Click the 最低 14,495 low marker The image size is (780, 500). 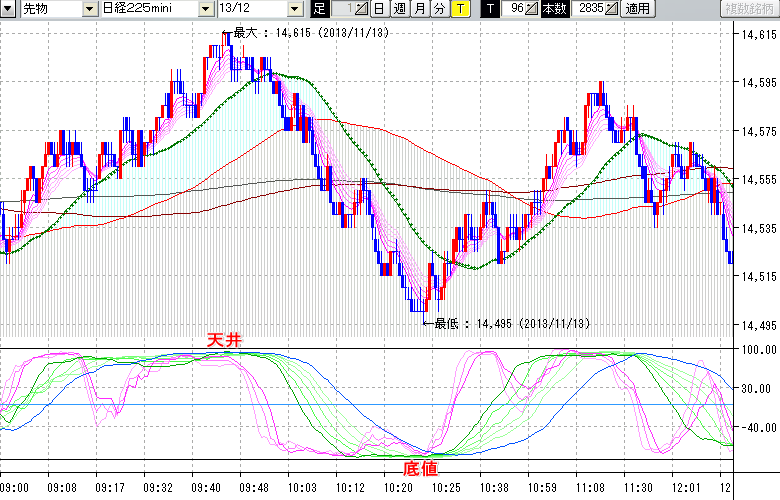pyautogui.click(x=505, y=323)
